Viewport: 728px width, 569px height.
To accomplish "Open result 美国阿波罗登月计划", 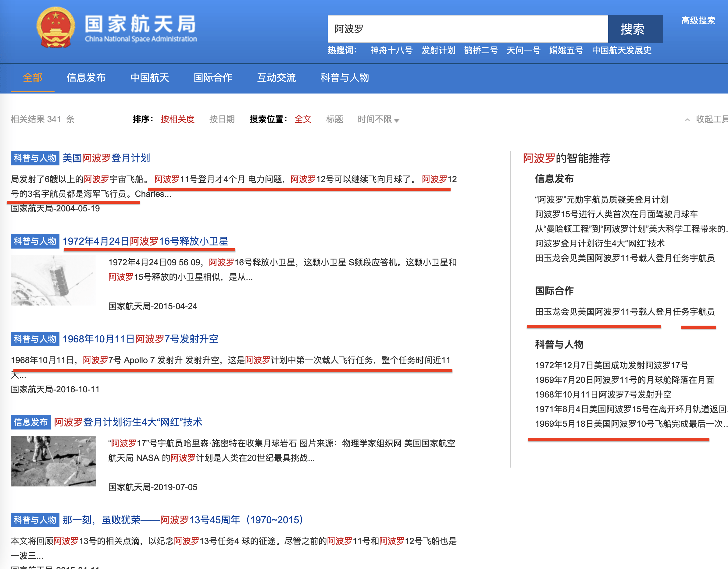I will (106, 158).
